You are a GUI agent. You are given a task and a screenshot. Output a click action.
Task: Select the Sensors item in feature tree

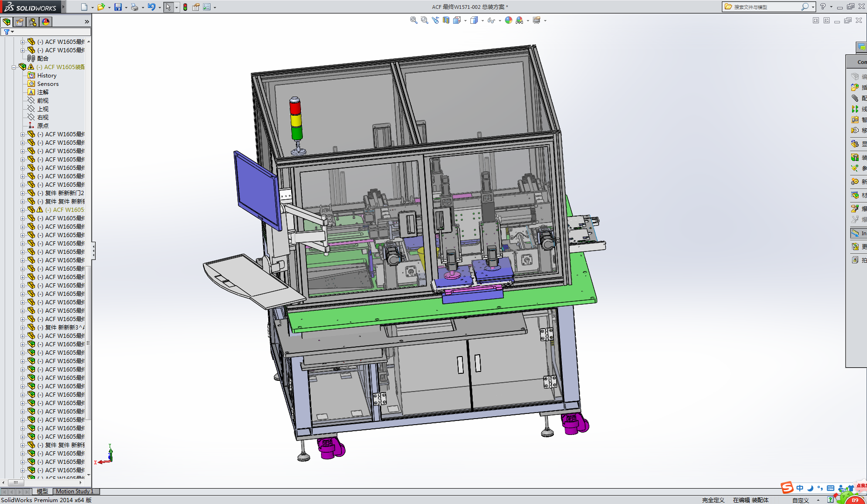tap(48, 84)
